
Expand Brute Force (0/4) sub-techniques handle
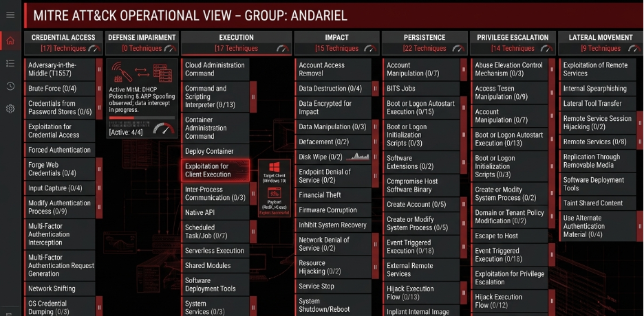coord(99,89)
